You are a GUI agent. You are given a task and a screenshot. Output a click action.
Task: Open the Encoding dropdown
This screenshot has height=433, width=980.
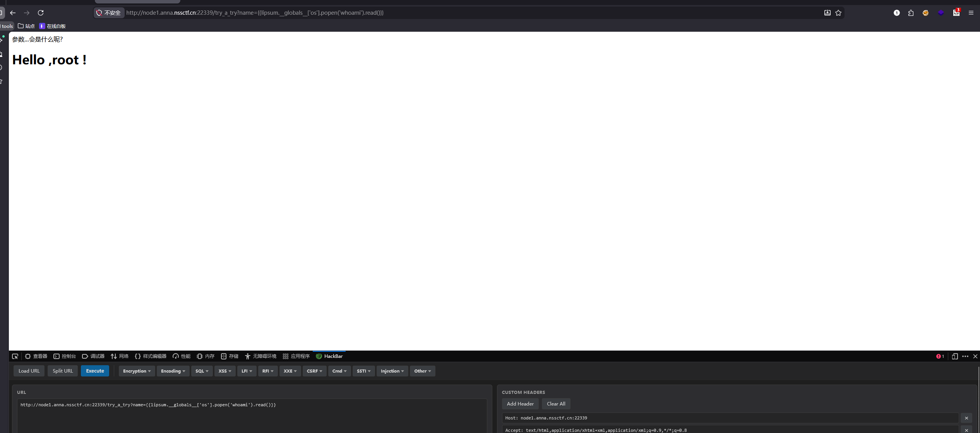[x=173, y=371]
